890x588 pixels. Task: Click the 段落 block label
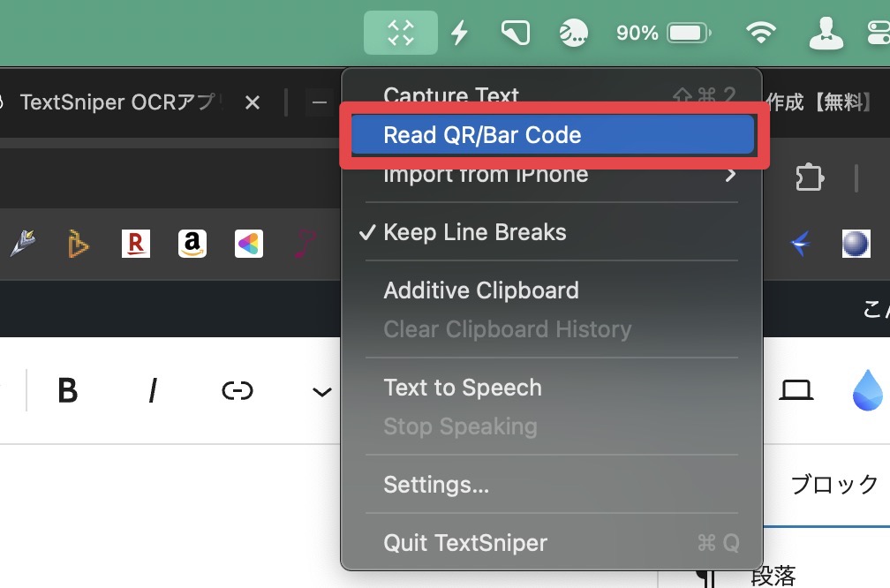(x=773, y=576)
